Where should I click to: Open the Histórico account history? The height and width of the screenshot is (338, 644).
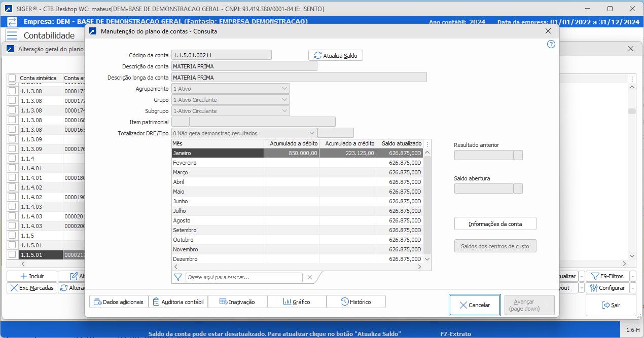356,302
